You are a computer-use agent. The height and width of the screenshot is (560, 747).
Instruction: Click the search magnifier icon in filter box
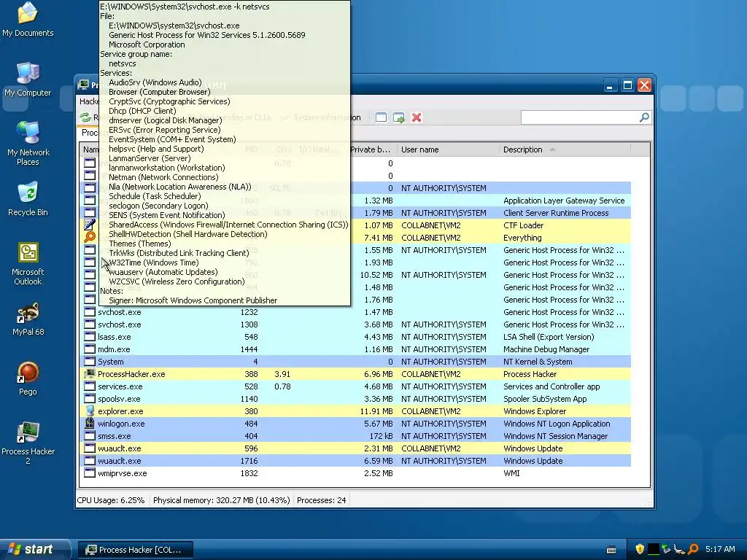pos(643,117)
